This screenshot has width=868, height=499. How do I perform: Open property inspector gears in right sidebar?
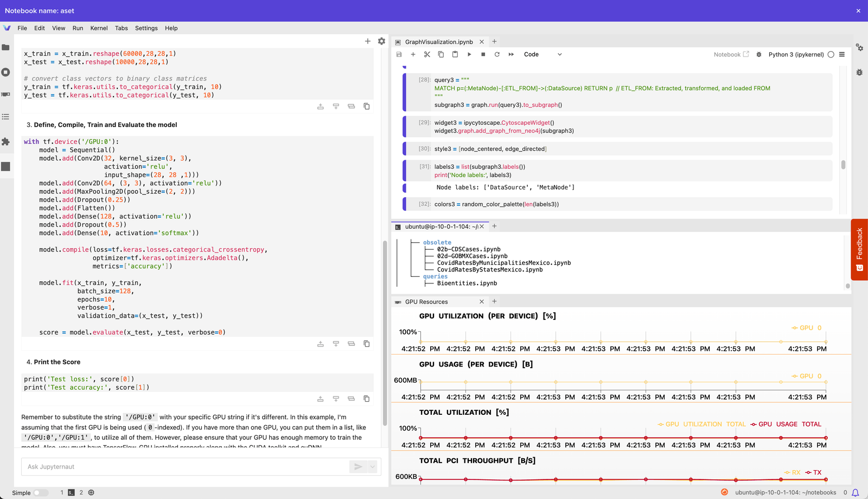pyautogui.click(x=859, y=47)
